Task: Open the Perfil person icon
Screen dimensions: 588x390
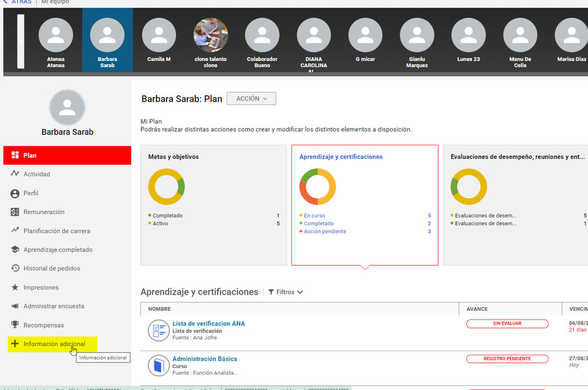Action: tap(15, 193)
